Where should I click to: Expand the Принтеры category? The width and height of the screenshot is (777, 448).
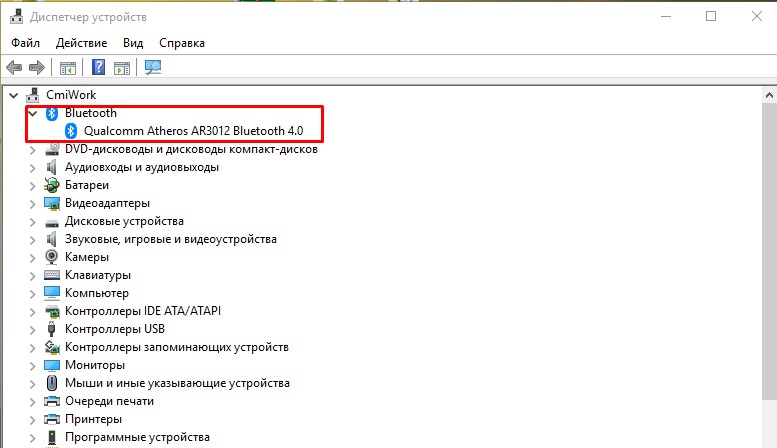tap(33, 420)
